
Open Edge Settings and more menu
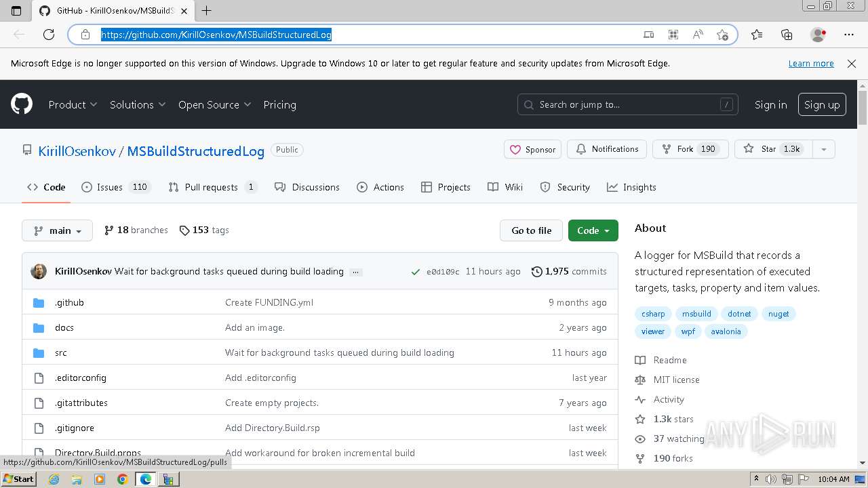(x=849, y=35)
